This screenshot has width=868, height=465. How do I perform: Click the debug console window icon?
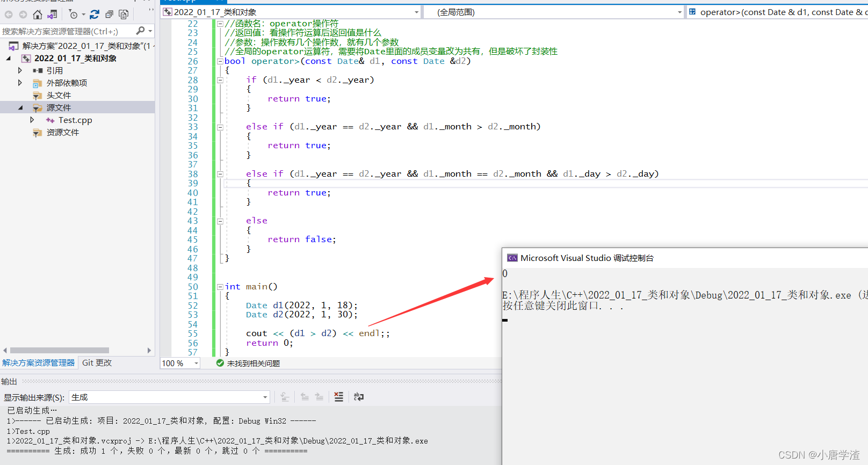pyautogui.click(x=512, y=258)
